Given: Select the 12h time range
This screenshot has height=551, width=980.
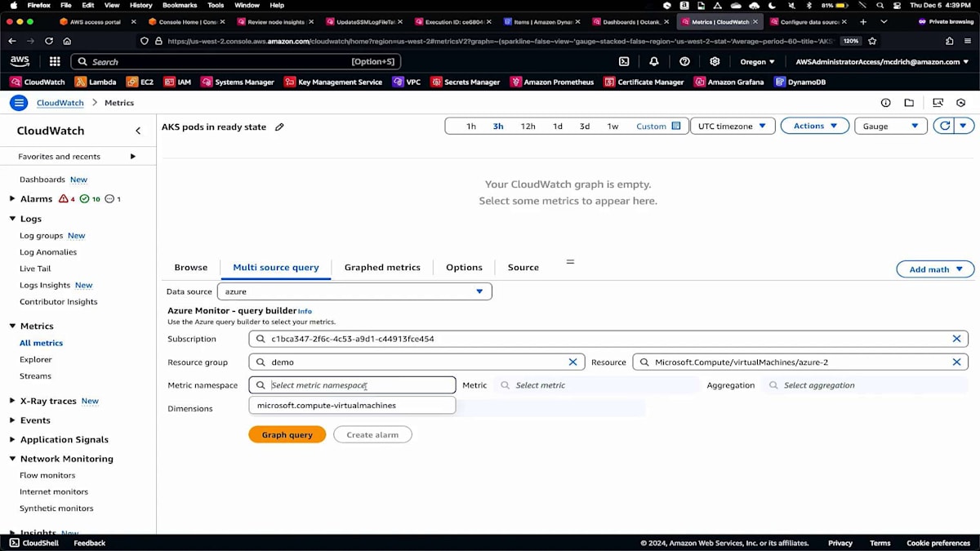Looking at the screenshot, I should coord(528,127).
